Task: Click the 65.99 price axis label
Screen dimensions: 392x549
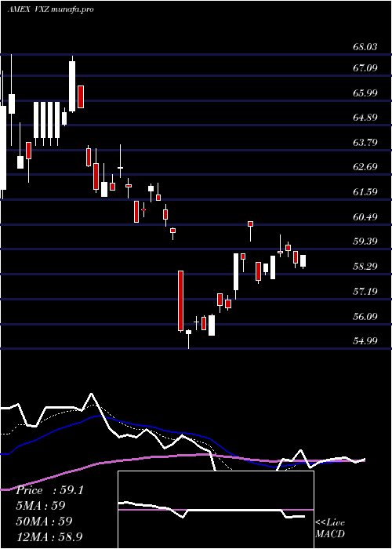Action: click(365, 93)
